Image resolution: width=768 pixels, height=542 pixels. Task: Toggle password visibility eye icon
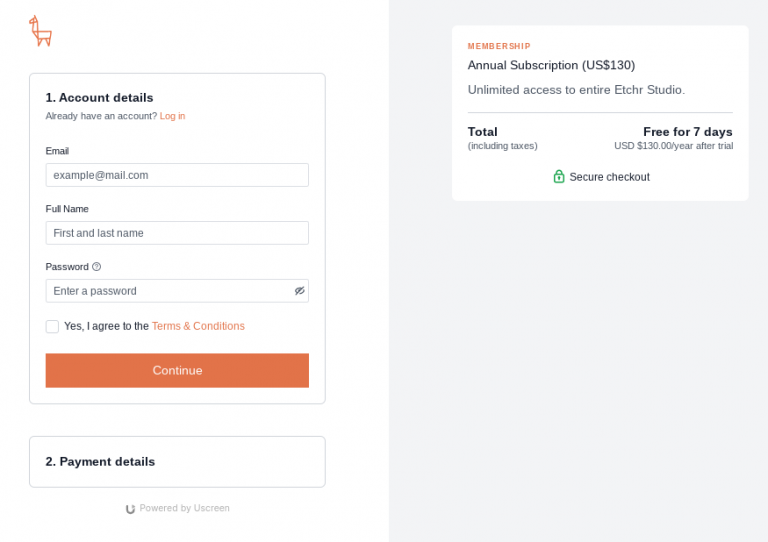pyautogui.click(x=299, y=291)
